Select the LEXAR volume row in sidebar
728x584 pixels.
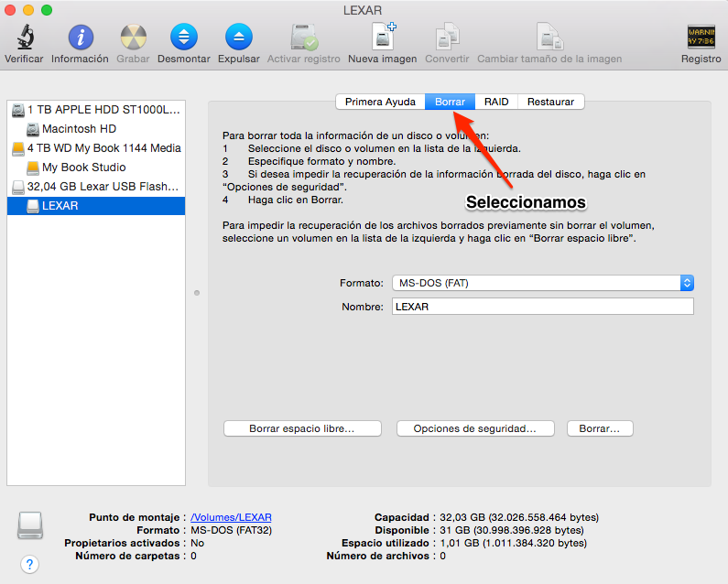pos(96,206)
